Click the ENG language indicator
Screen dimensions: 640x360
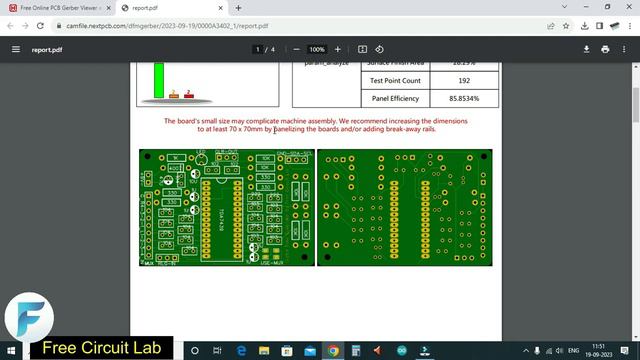573,351
